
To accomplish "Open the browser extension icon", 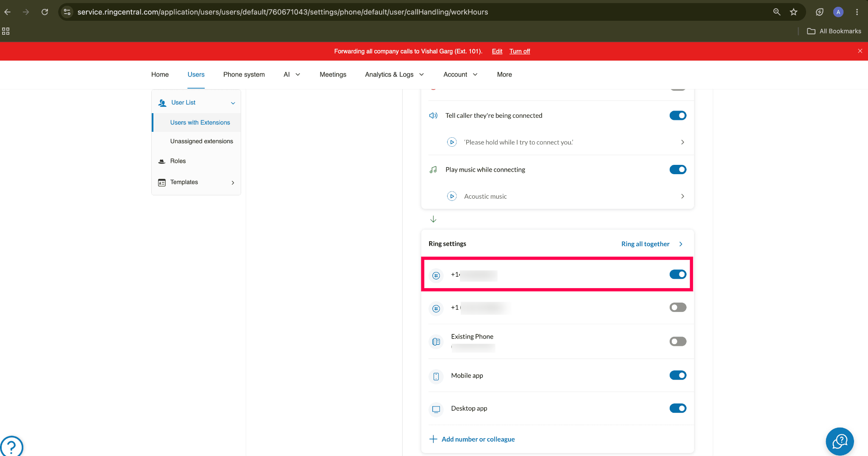I will [x=820, y=12].
